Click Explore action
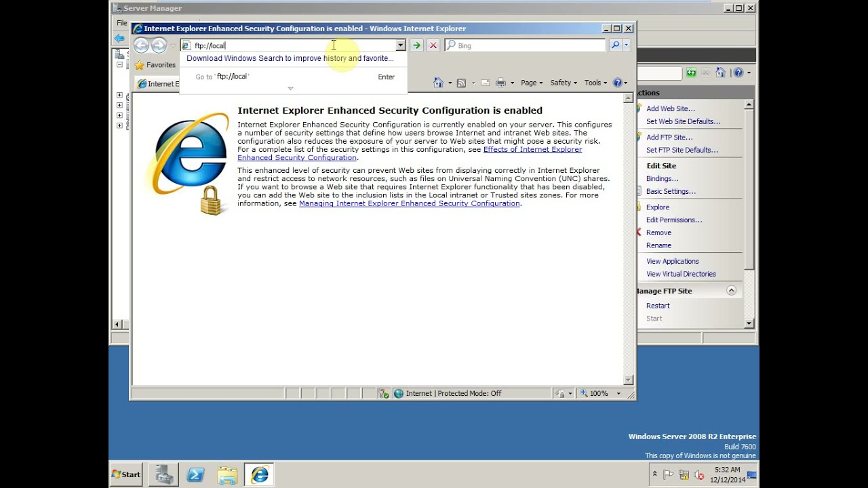The height and width of the screenshot is (488, 868). click(x=657, y=207)
